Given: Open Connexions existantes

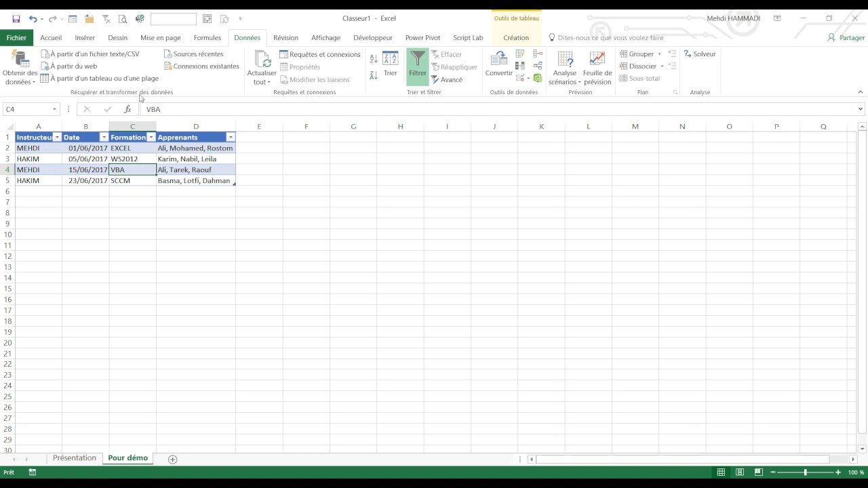Looking at the screenshot, I should [x=202, y=66].
